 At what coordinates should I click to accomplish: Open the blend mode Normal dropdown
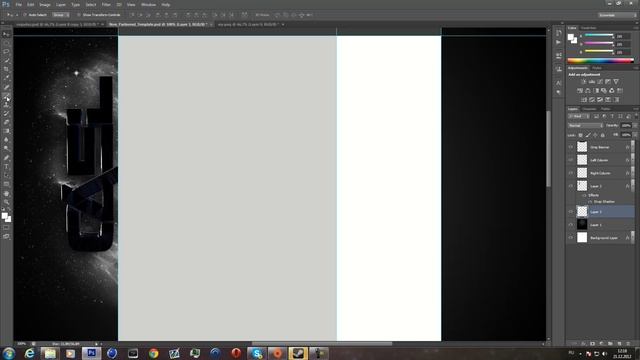[x=585, y=125]
